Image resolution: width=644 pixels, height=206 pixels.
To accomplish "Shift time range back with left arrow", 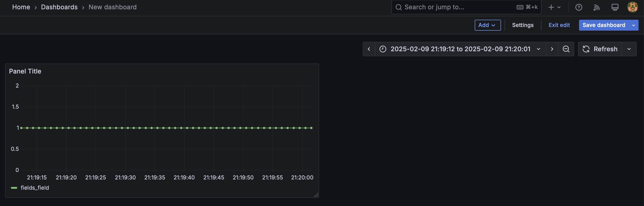I will (369, 49).
